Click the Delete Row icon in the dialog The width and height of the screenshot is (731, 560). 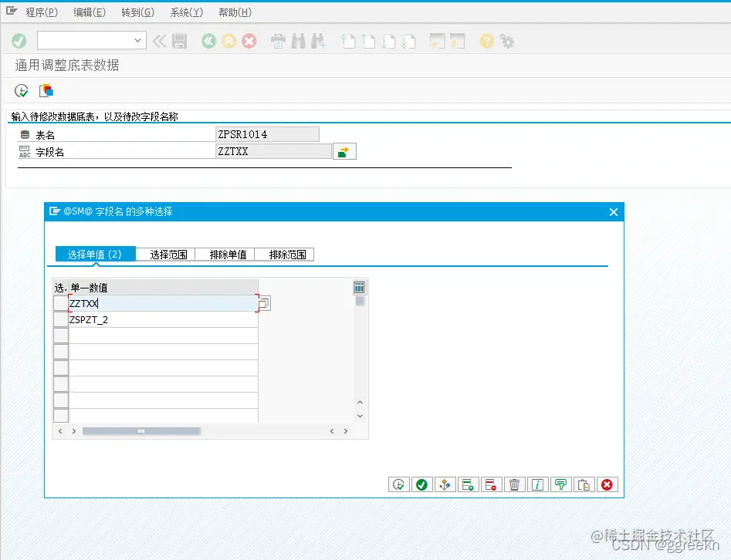[492, 484]
